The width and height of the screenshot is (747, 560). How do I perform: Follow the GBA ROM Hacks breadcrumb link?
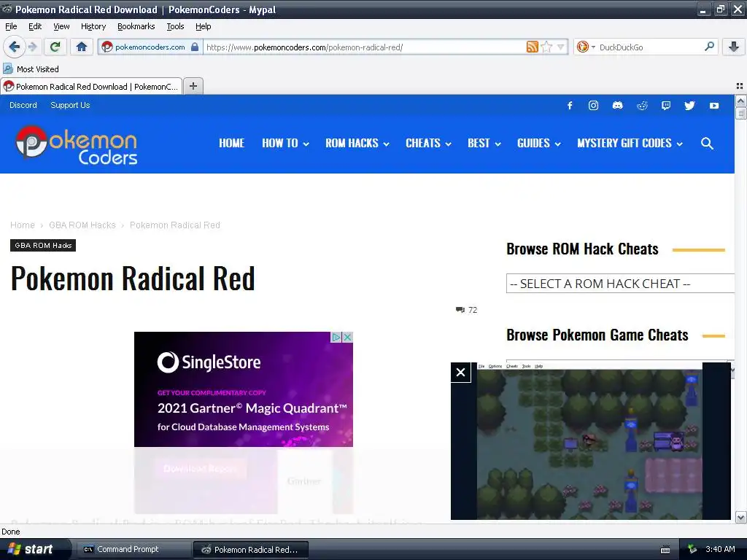pyautogui.click(x=82, y=225)
